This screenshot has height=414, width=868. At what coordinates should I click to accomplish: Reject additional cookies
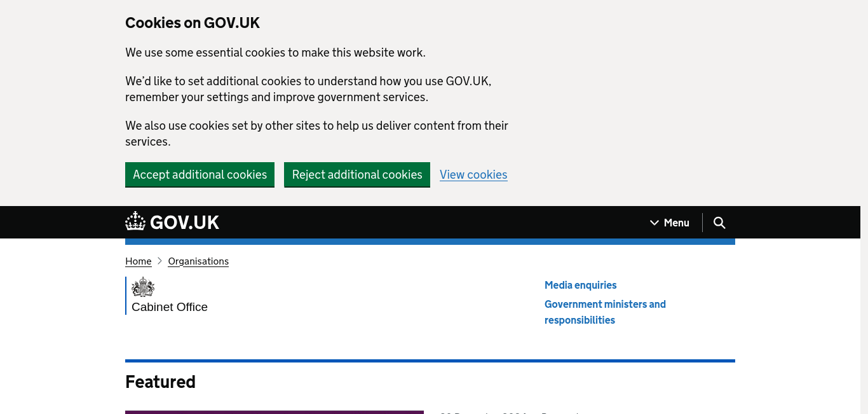[357, 175]
